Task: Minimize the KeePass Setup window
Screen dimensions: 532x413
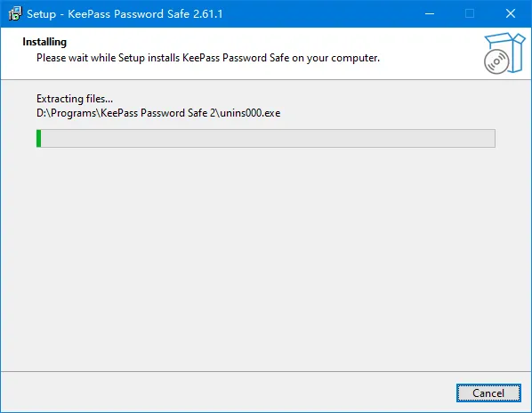Action: pyautogui.click(x=430, y=13)
